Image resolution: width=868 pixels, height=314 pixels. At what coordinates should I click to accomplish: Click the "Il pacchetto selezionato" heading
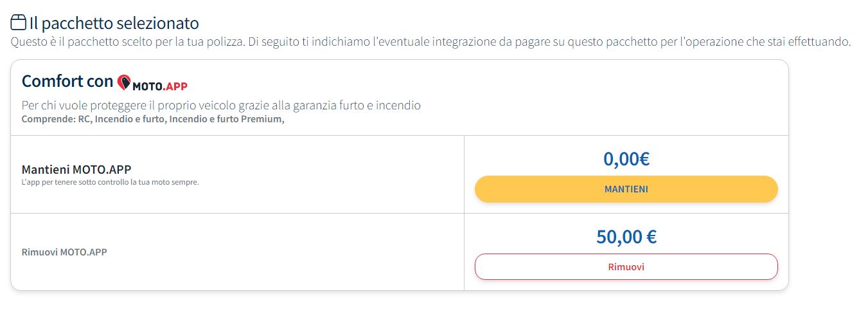114,24
